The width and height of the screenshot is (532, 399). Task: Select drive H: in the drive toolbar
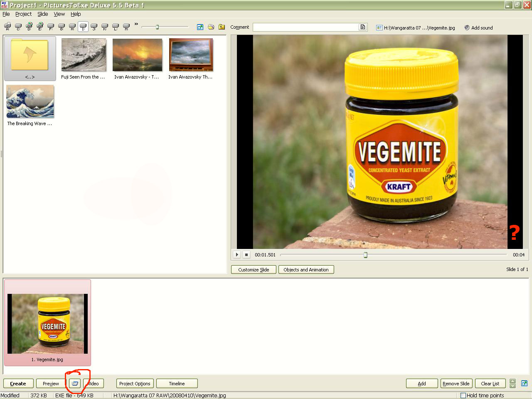coord(72,27)
